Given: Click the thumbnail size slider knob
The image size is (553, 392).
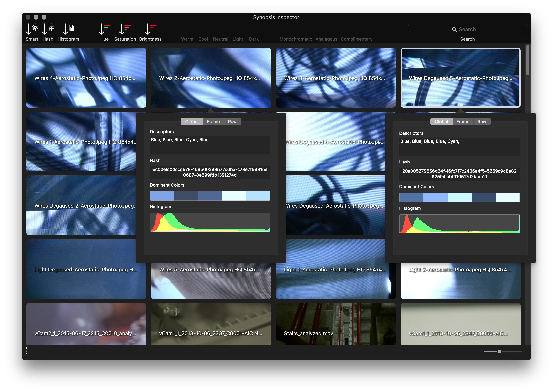Looking at the screenshot, I should [499, 351].
